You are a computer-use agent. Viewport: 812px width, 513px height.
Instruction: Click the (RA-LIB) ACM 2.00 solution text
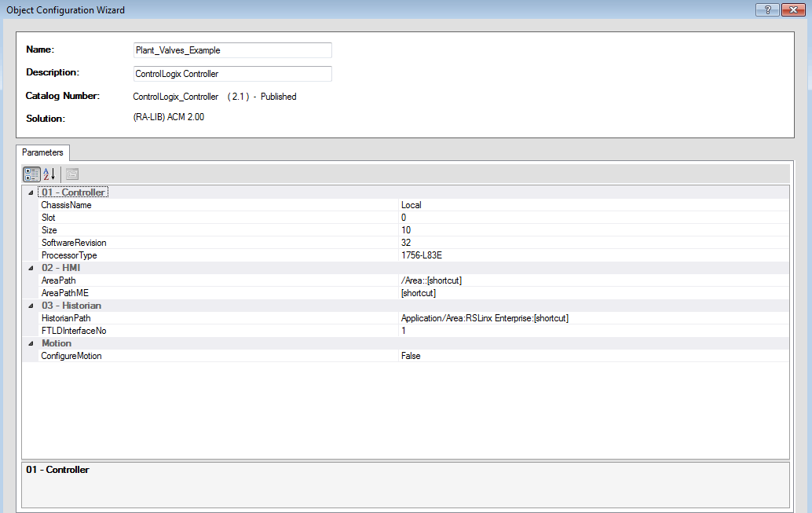pyautogui.click(x=169, y=117)
